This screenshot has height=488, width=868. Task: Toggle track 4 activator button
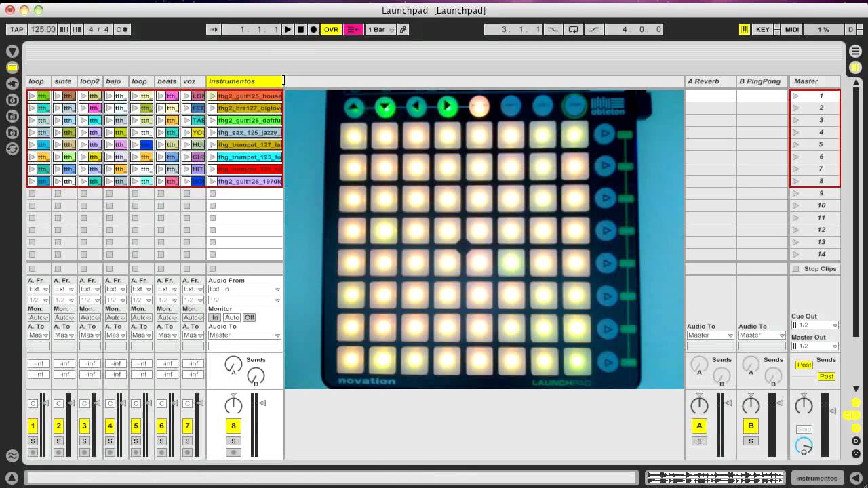tap(110, 426)
